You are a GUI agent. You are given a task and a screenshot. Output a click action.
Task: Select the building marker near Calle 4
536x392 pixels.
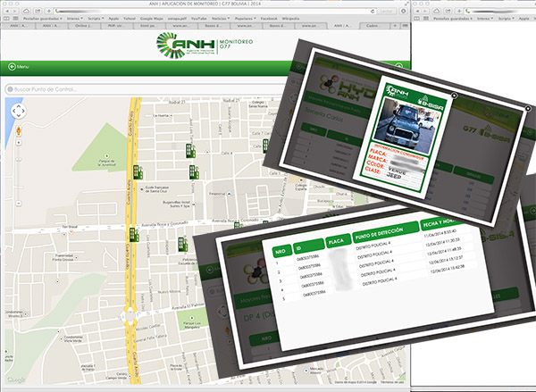click(x=190, y=151)
